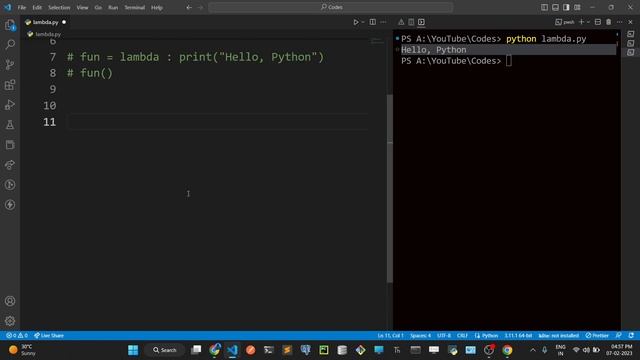This screenshot has width=640, height=360.
Task: Open errors and warnings count in status bar
Action: point(17,336)
